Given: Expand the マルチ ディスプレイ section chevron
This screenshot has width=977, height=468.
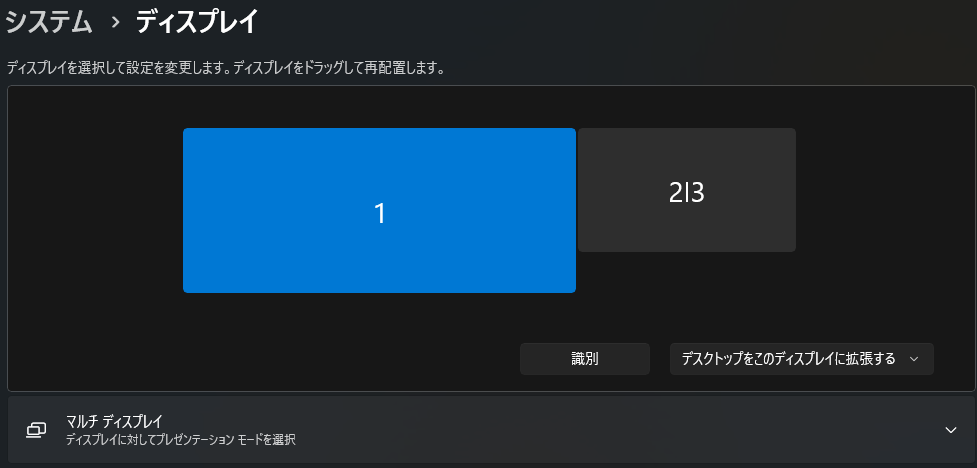Looking at the screenshot, I should 950,430.
